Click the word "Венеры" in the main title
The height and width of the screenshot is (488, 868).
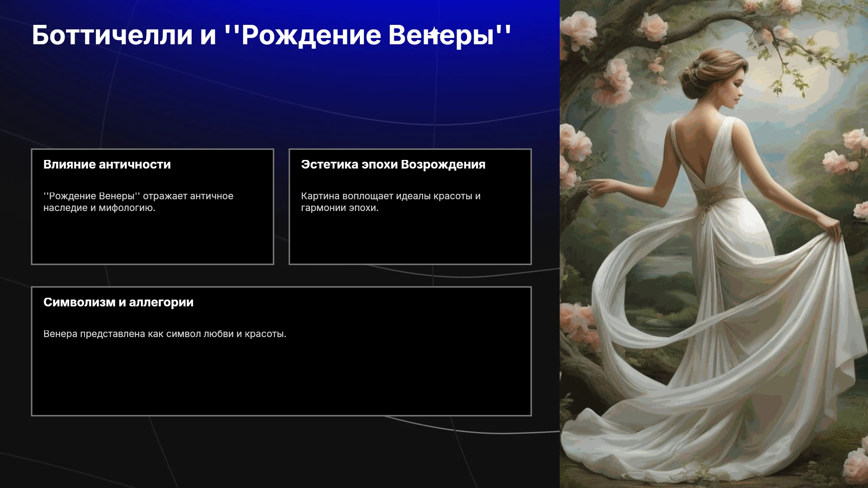click(441, 35)
